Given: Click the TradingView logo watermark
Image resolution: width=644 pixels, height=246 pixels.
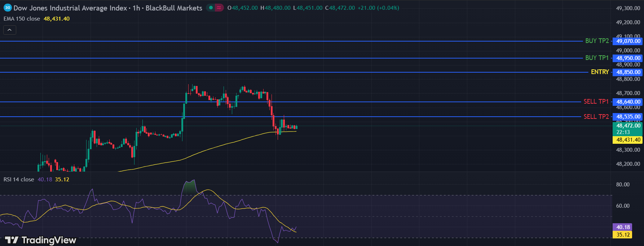Looking at the screenshot, I should 40,240.
